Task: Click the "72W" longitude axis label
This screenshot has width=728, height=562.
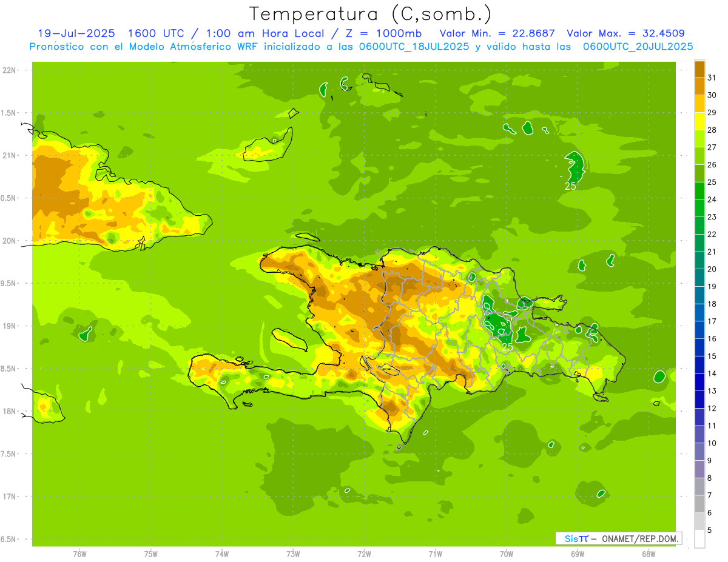Action: point(364,554)
